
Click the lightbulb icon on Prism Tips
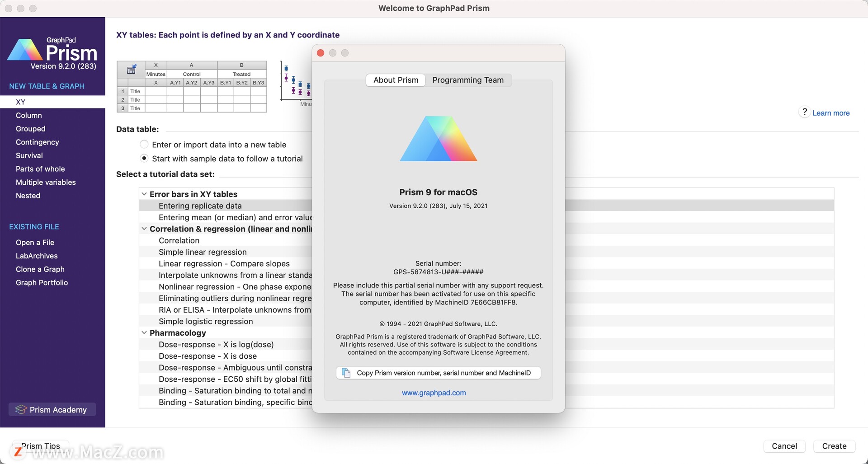(18, 446)
